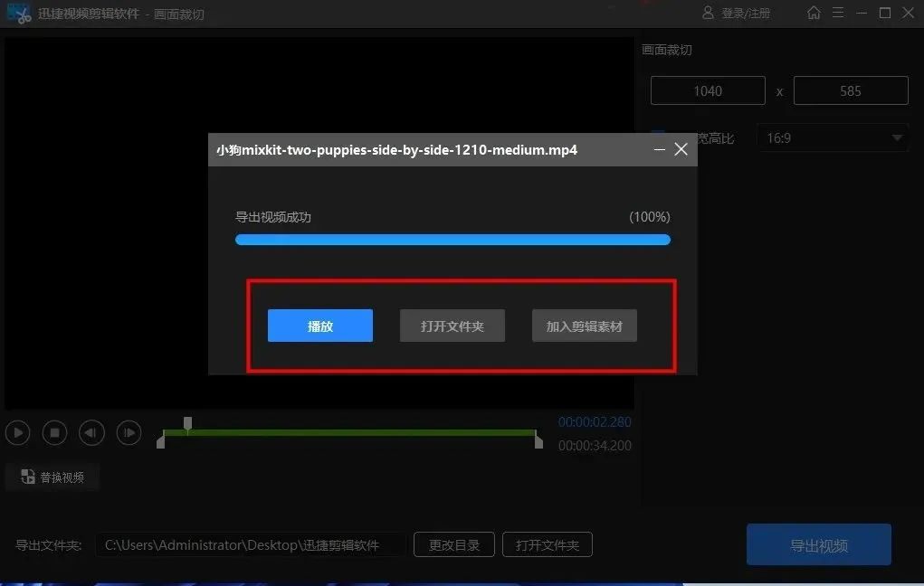Screen dimensions: 924x586
Task: Click the 导出视频 export video button
Action: [819, 545]
